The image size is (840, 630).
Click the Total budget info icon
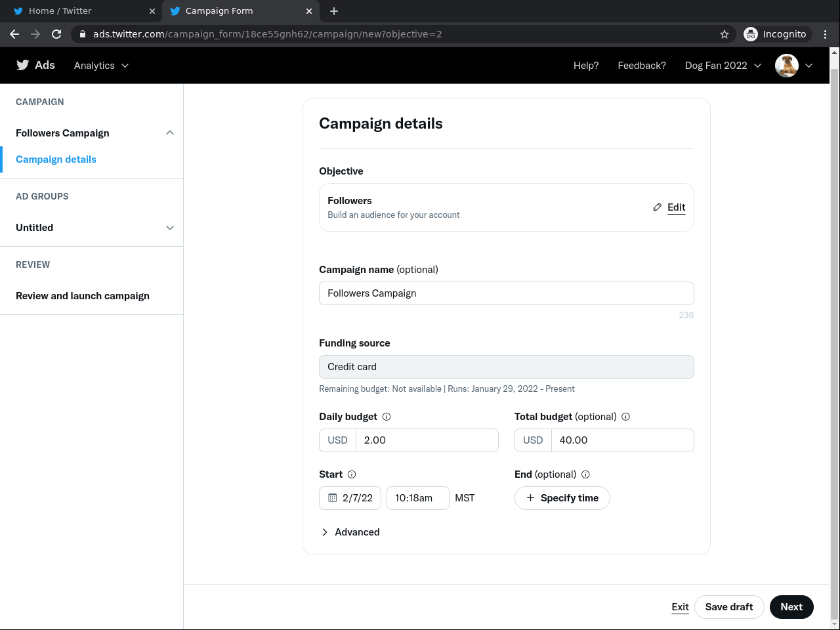coord(625,417)
